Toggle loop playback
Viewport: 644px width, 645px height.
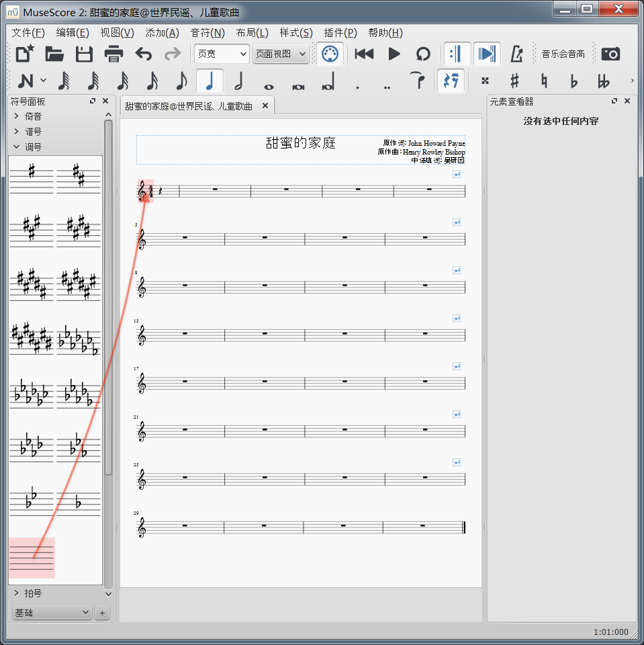coord(422,54)
